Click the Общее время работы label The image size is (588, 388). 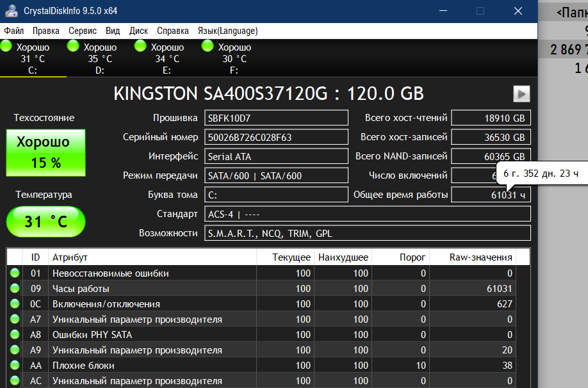click(x=400, y=195)
